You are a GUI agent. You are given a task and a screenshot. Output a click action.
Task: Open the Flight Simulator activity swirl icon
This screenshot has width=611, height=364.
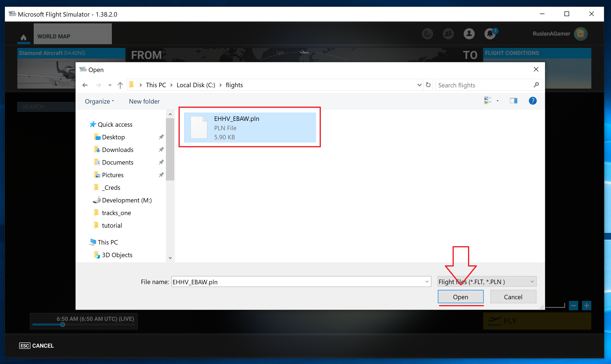pyautogui.click(x=427, y=34)
